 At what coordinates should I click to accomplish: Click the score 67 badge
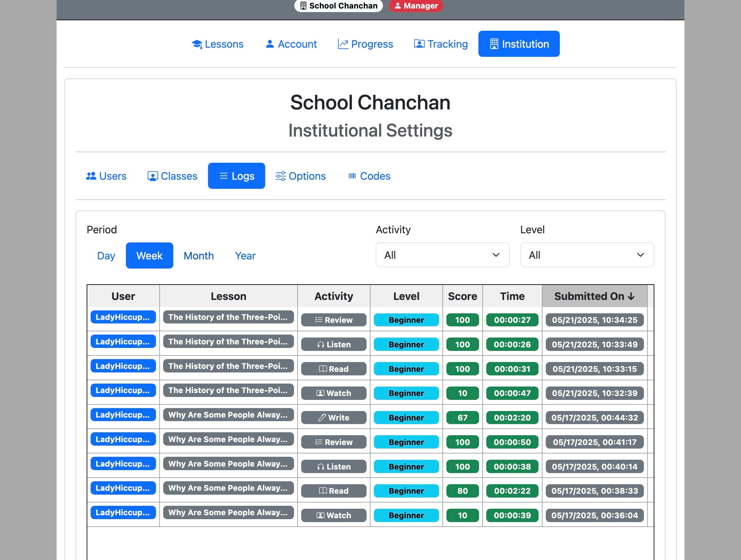click(463, 418)
